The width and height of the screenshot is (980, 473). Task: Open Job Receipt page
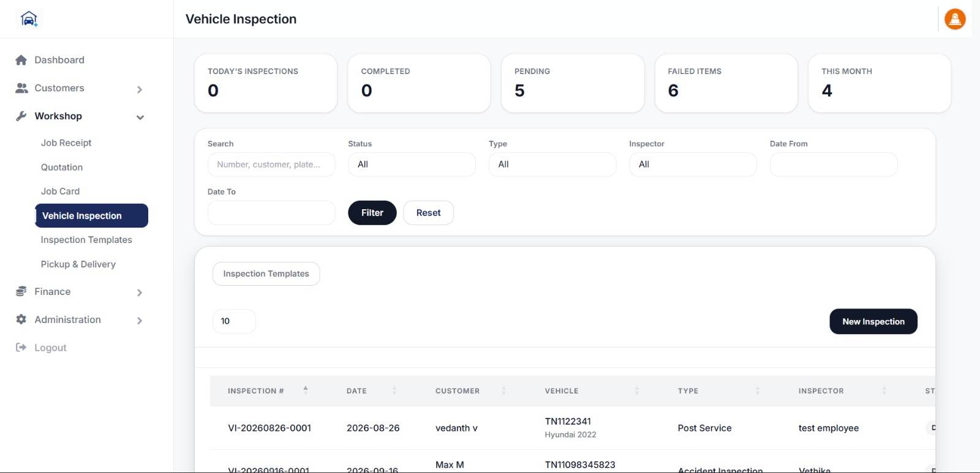point(66,143)
